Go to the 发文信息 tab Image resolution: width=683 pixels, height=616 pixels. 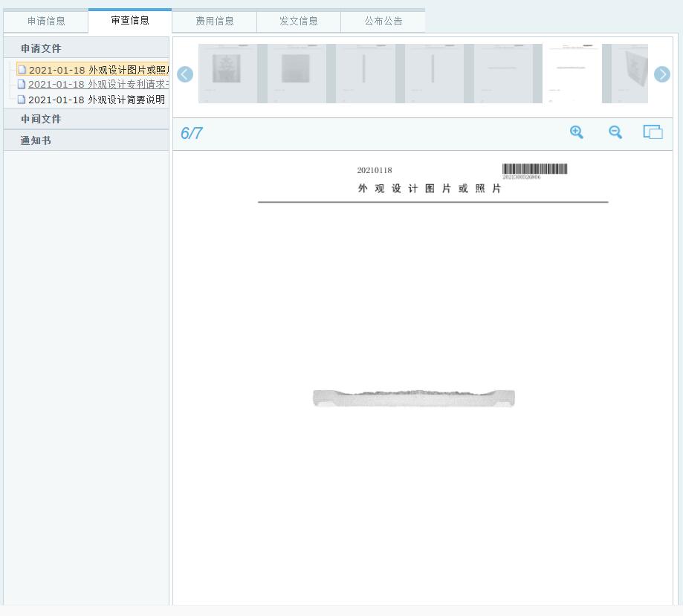coord(299,21)
